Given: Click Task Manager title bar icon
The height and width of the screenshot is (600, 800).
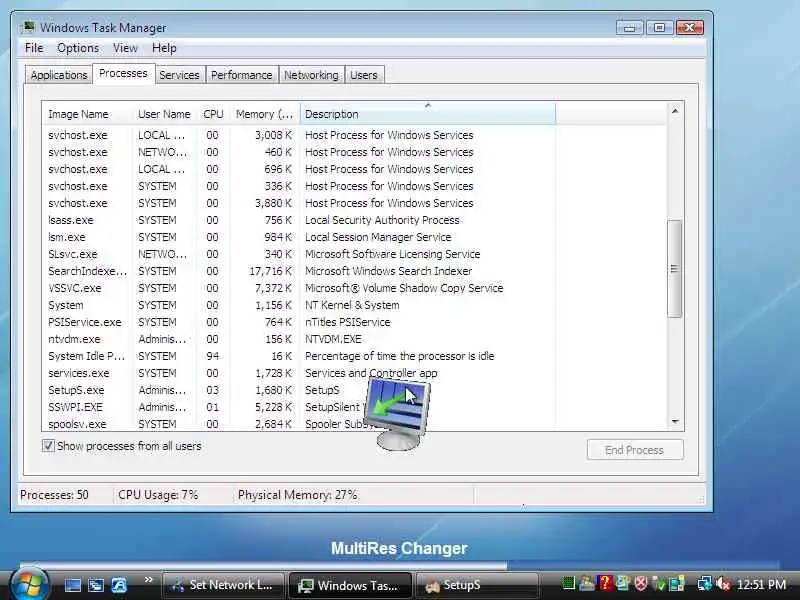Looking at the screenshot, I should [x=29, y=27].
